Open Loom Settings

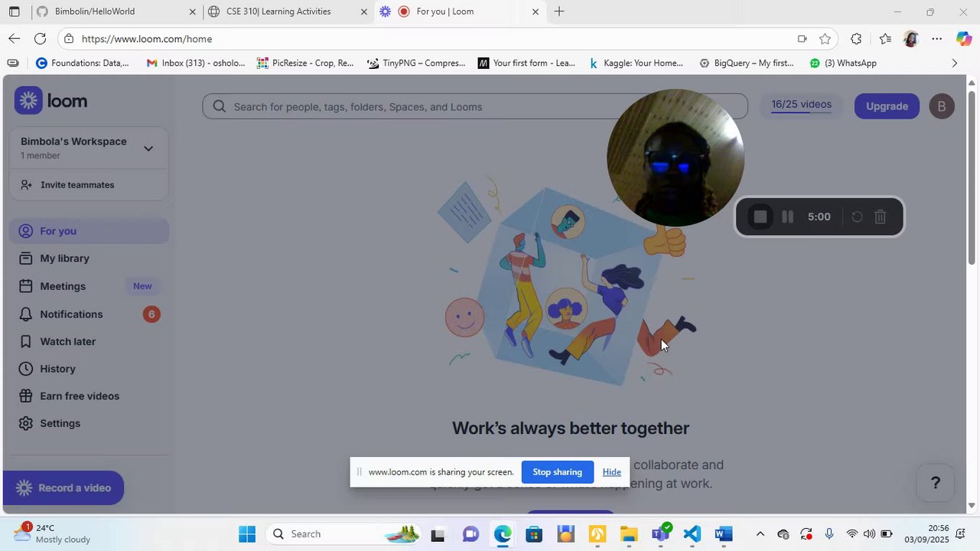(x=89, y=423)
